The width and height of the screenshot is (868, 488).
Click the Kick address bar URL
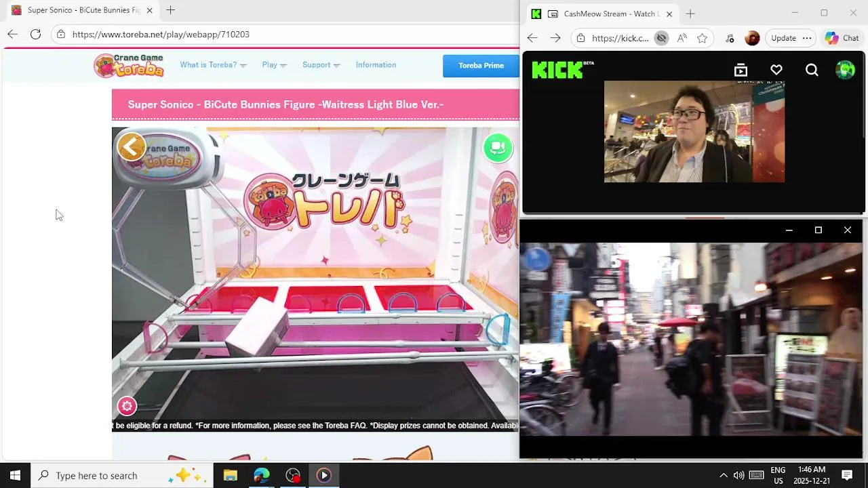(x=620, y=38)
